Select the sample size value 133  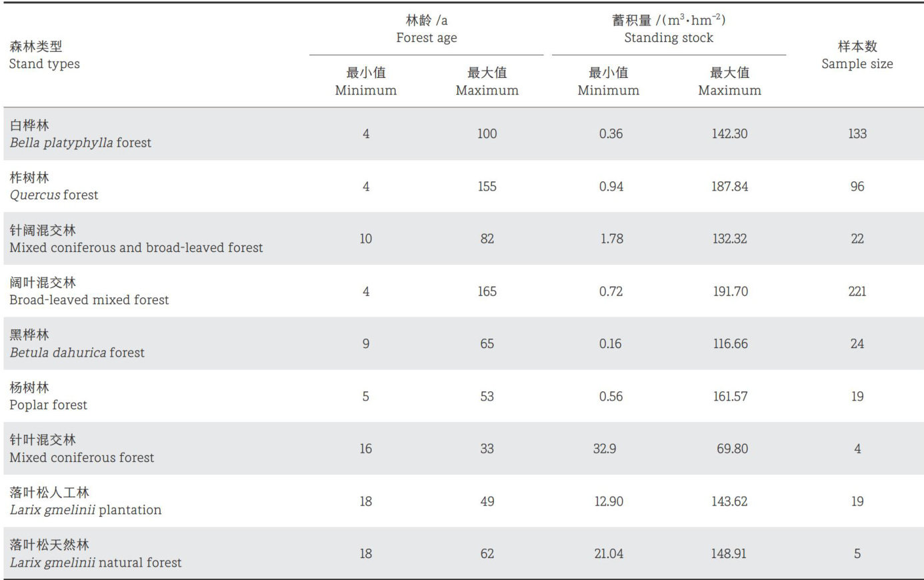tap(857, 134)
